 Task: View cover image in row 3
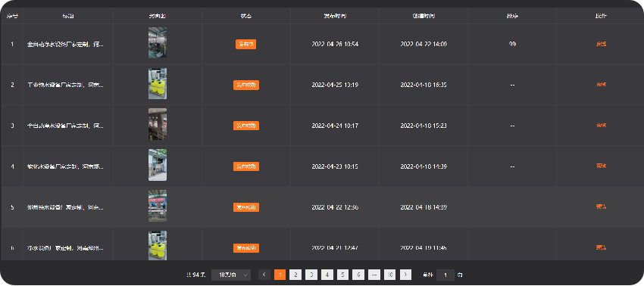[x=158, y=124]
